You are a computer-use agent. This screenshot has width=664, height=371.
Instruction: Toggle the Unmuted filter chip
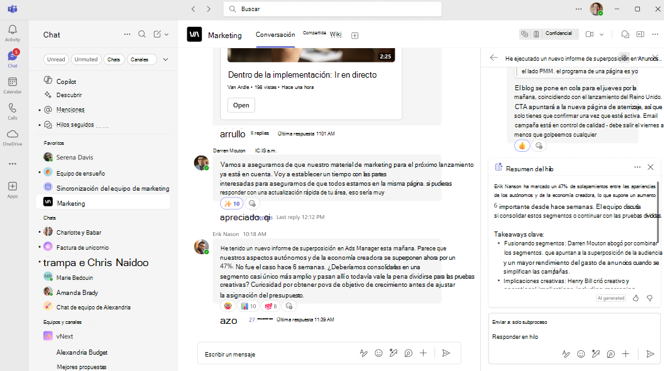tap(86, 59)
